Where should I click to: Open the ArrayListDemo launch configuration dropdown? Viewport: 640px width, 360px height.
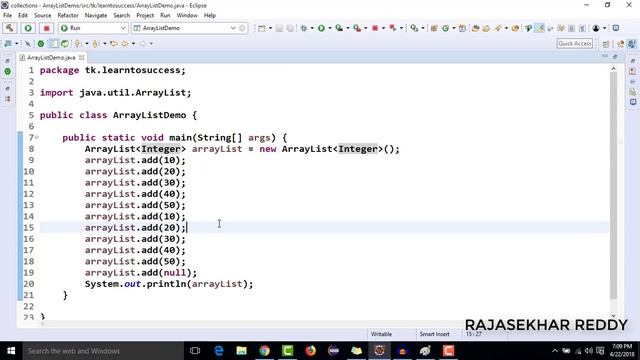[x=184, y=28]
